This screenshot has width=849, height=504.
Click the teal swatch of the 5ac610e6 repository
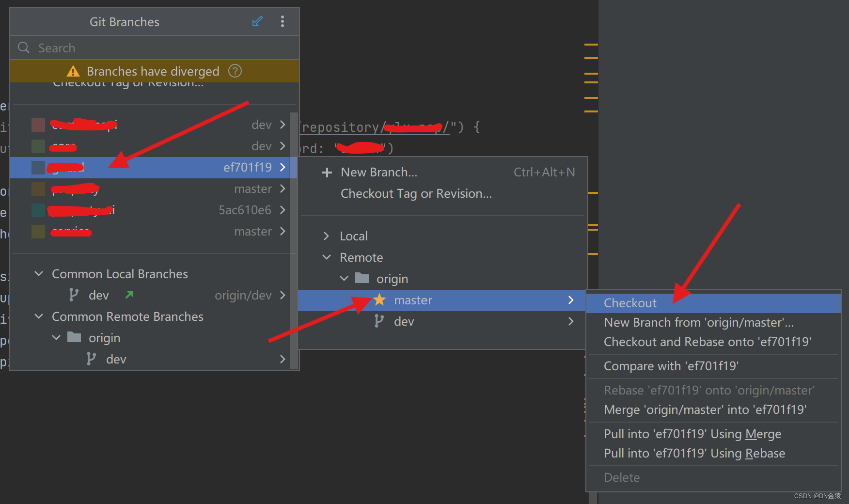pyautogui.click(x=38, y=210)
